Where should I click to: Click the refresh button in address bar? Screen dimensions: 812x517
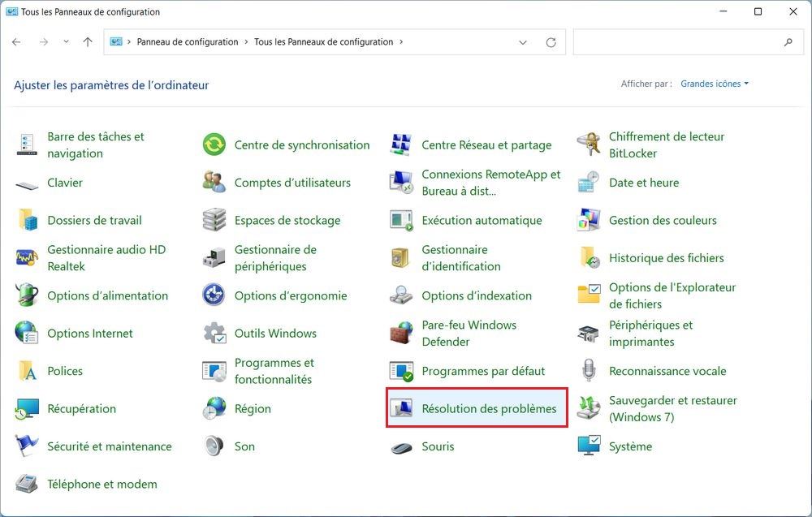click(x=551, y=41)
